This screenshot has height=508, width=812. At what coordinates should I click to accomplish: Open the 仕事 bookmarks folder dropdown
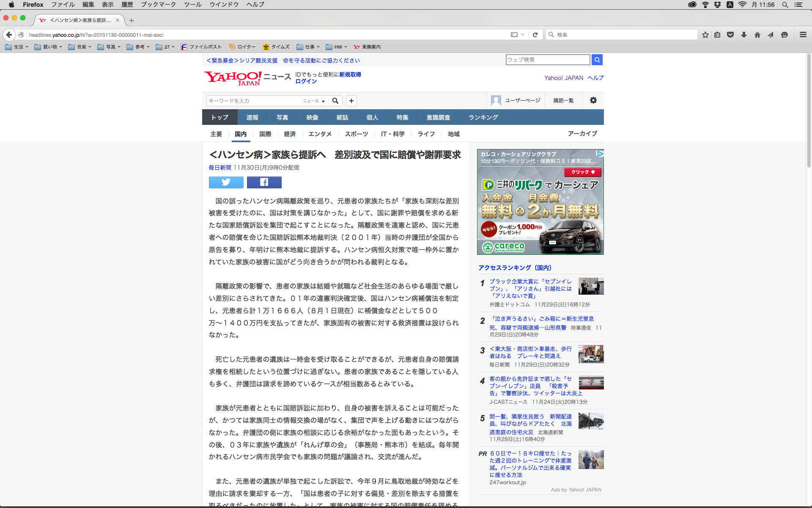[308, 47]
